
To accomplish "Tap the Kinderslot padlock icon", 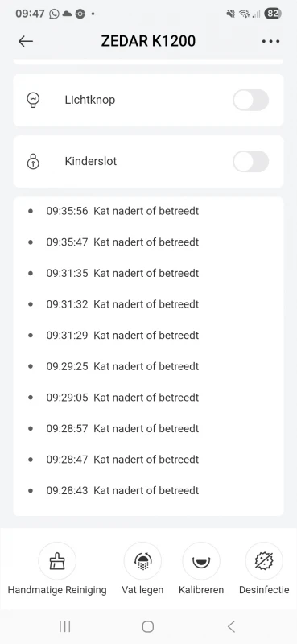I will click(33, 162).
